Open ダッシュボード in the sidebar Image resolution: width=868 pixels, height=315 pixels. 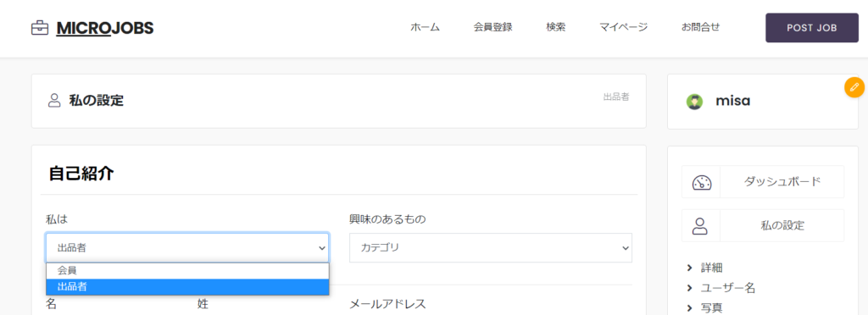point(782,182)
